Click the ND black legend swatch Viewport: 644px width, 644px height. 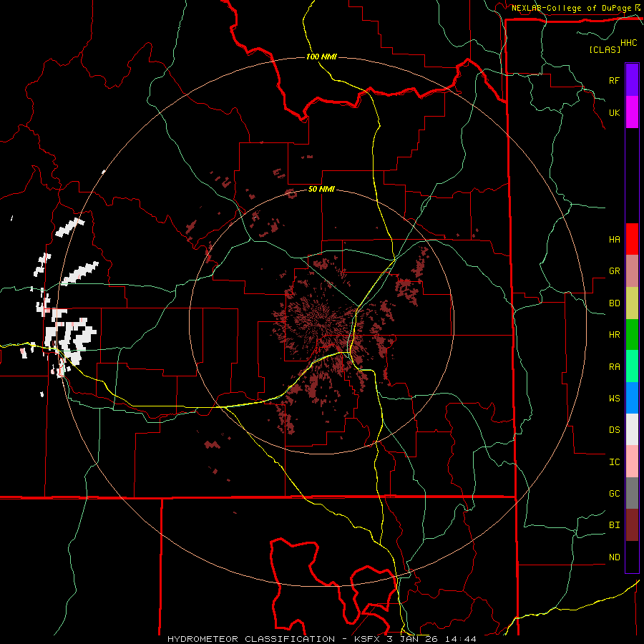pos(632,557)
